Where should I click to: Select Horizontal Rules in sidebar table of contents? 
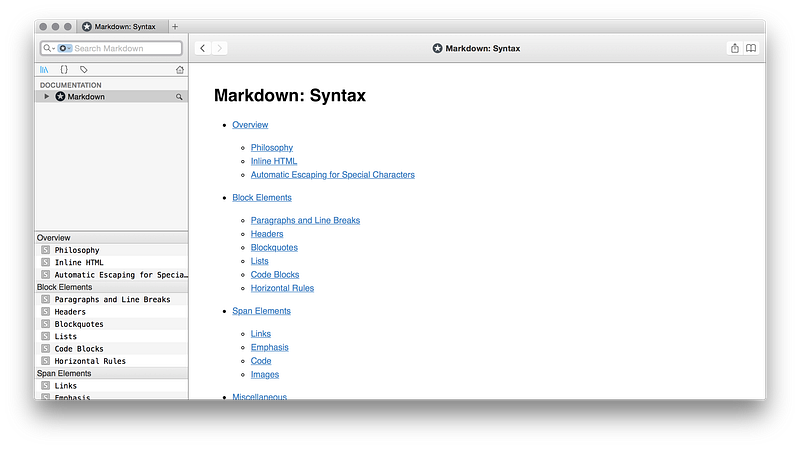[111, 361]
